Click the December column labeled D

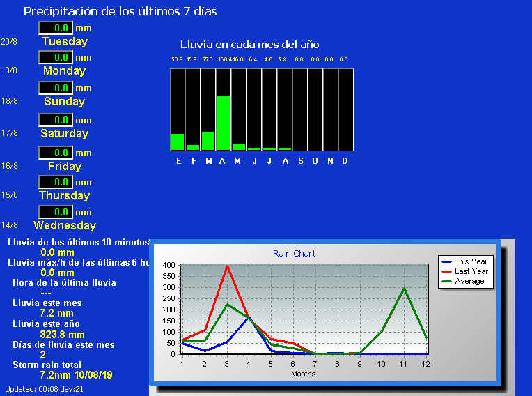pos(345,109)
